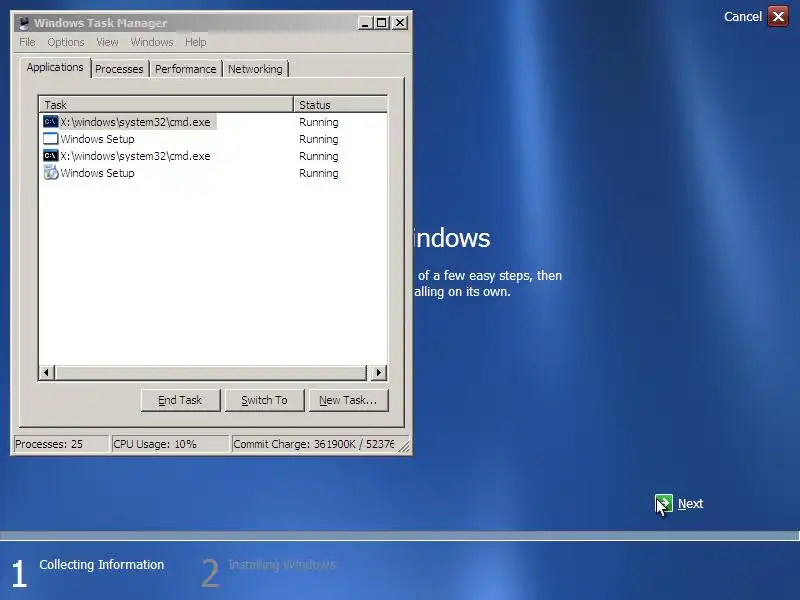
Task: Open the Help menu
Action: [x=195, y=42]
